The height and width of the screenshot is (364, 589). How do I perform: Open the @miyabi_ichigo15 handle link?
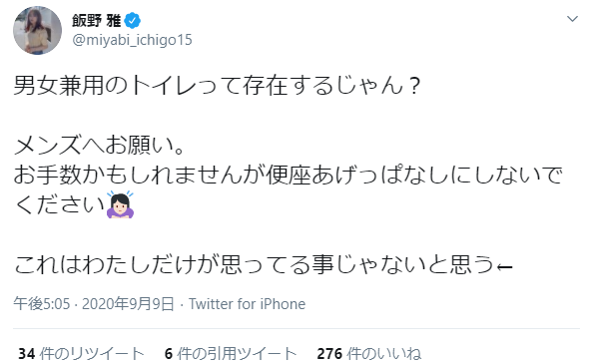132,40
